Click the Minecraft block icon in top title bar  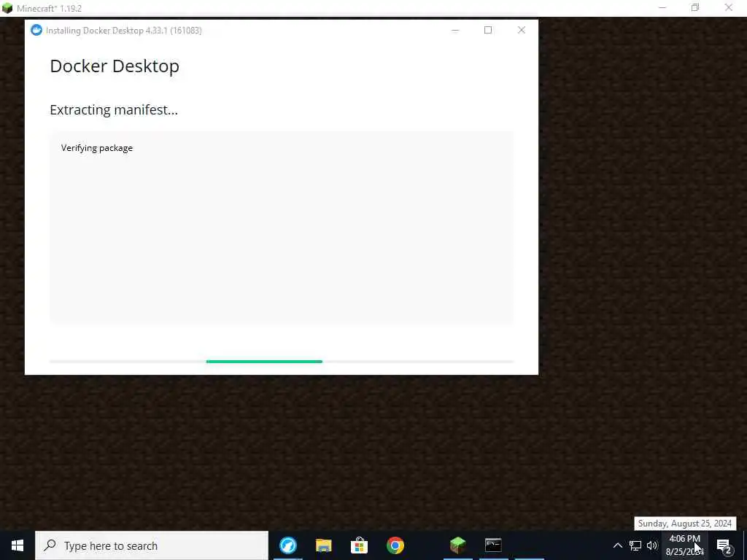point(7,8)
